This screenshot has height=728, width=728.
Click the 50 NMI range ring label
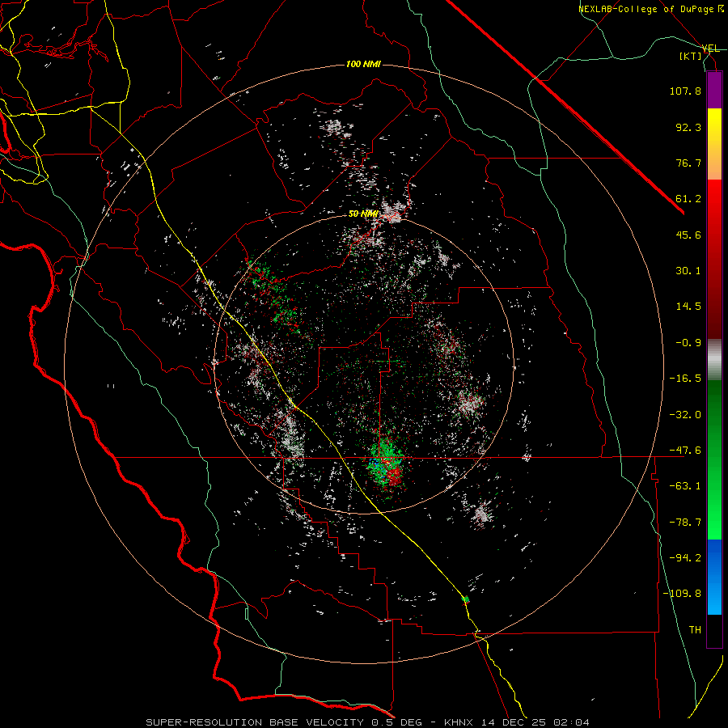[363, 214]
